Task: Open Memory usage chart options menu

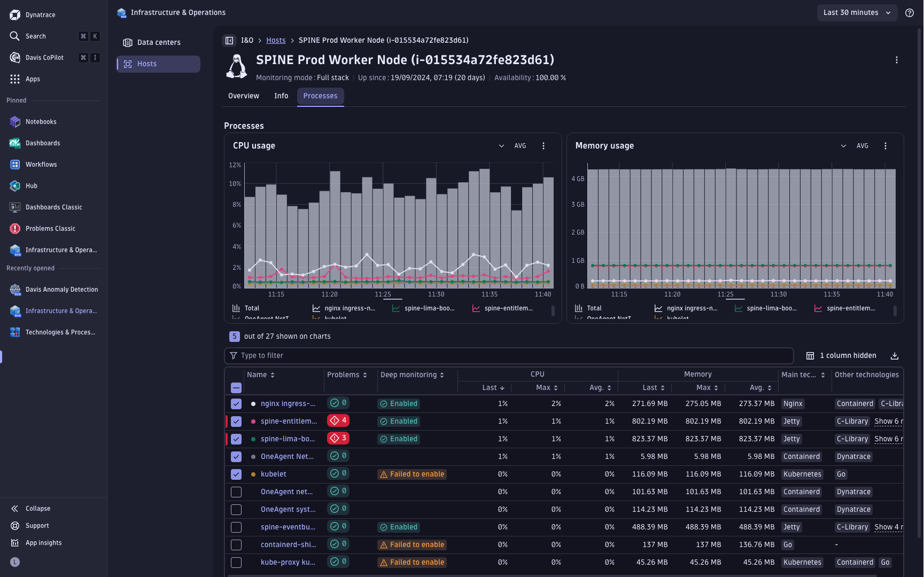Action: 886,146
